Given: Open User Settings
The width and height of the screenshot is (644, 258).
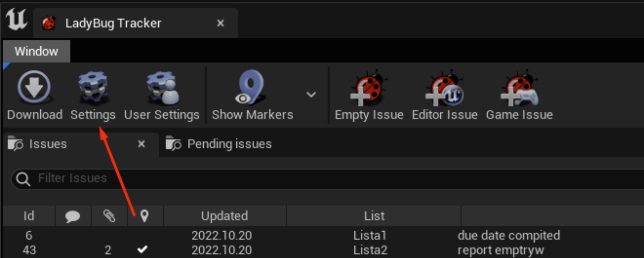Looking at the screenshot, I should 162,96.
